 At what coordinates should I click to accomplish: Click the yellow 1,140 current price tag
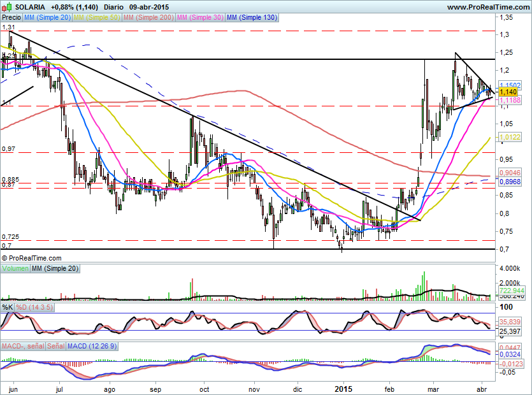click(508, 92)
